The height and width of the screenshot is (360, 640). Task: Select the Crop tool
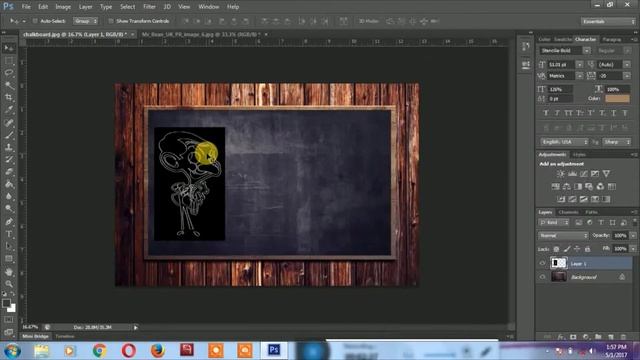(x=9, y=98)
